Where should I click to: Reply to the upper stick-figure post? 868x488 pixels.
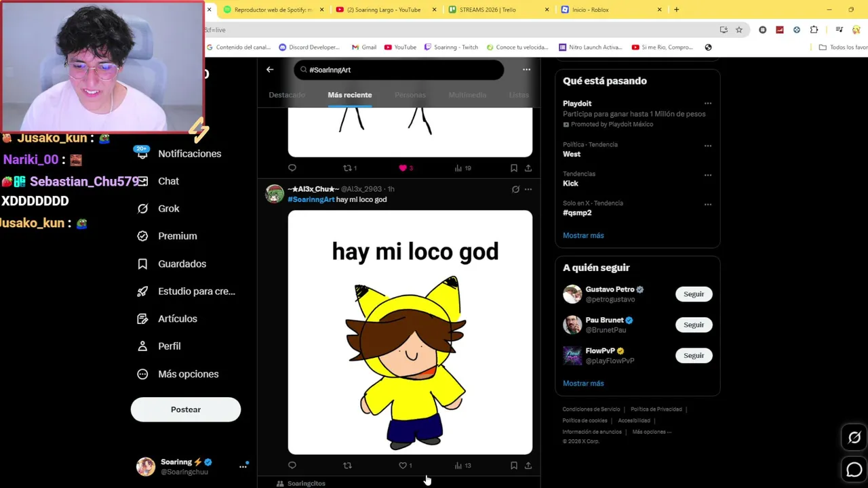coord(292,168)
